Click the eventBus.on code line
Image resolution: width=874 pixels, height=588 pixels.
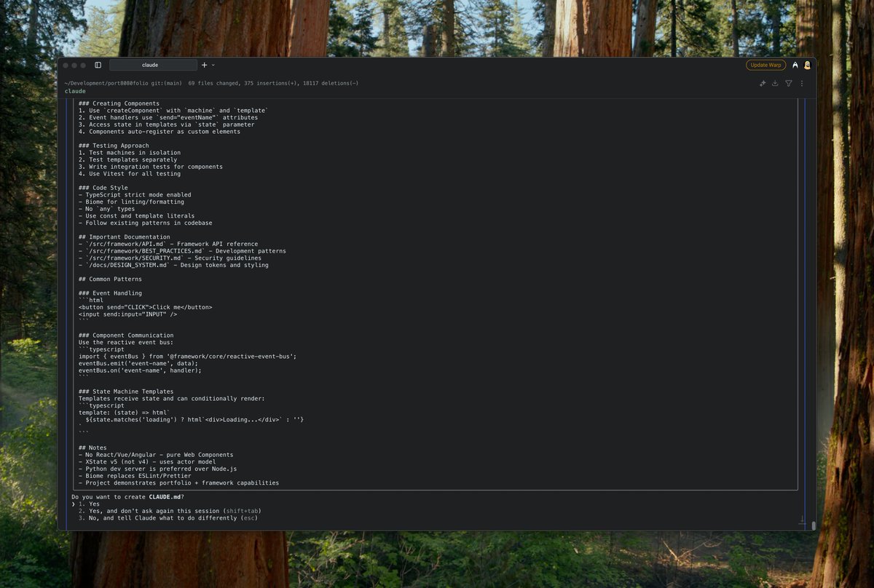tap(140, 370)
